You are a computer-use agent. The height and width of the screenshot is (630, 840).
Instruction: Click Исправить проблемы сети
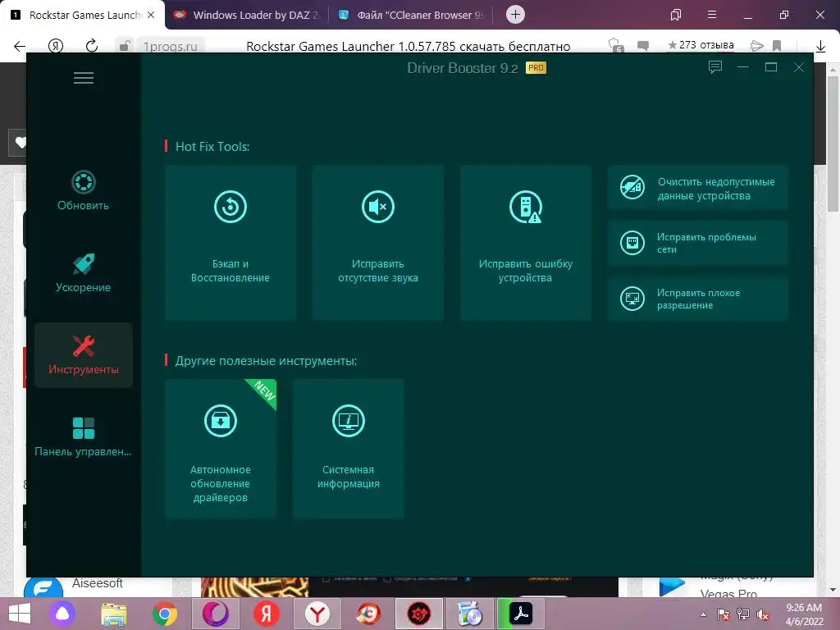click(697, 243)
